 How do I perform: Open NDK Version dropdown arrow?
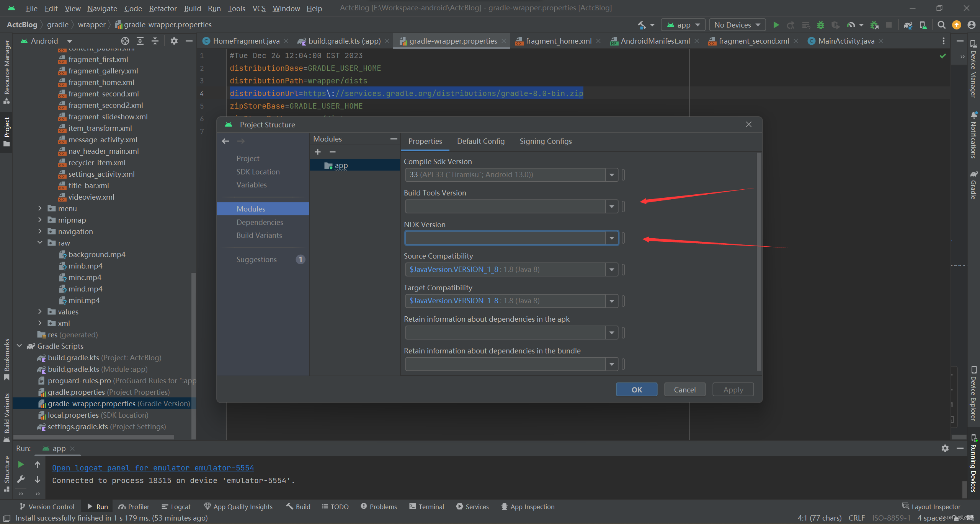(612, 238)
